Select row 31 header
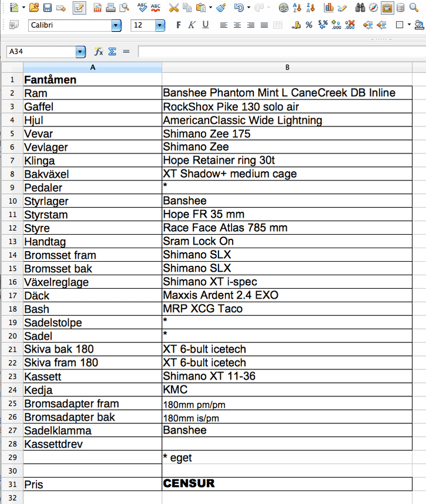The width and height of the screenshot is (426, 504). (12, 484)
